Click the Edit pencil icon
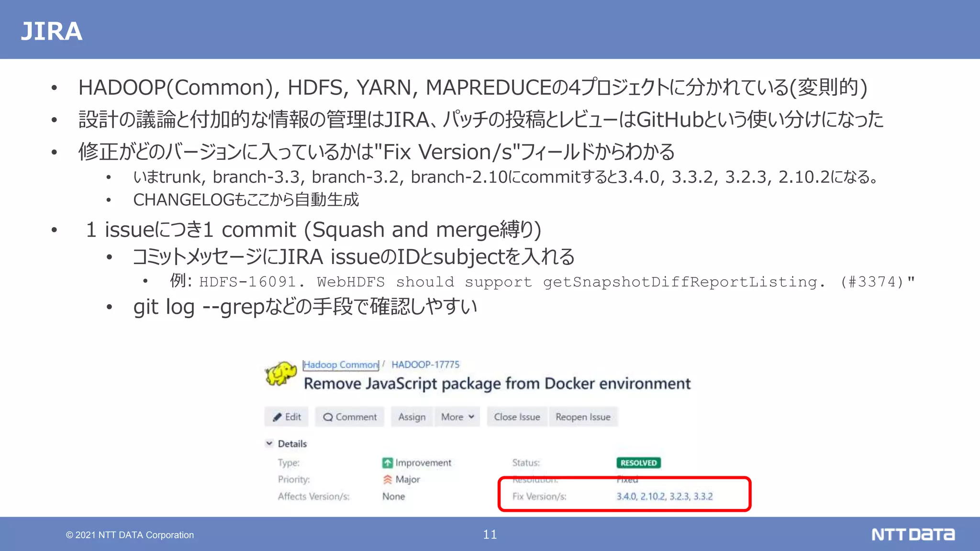 [277, 417]
